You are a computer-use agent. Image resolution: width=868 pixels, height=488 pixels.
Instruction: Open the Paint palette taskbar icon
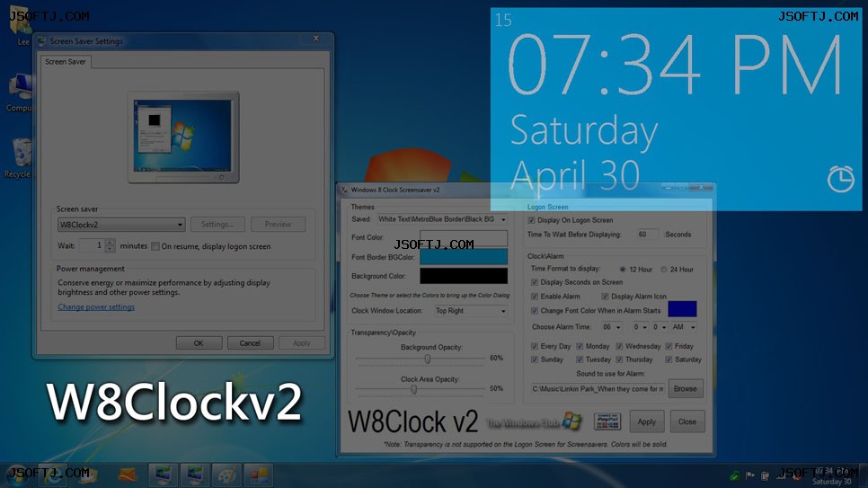(227, 475)
